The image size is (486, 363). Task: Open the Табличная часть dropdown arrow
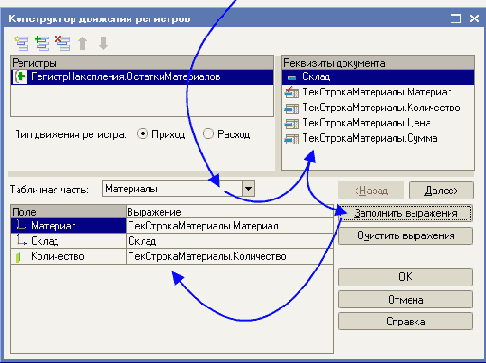(x=248, y=189)
